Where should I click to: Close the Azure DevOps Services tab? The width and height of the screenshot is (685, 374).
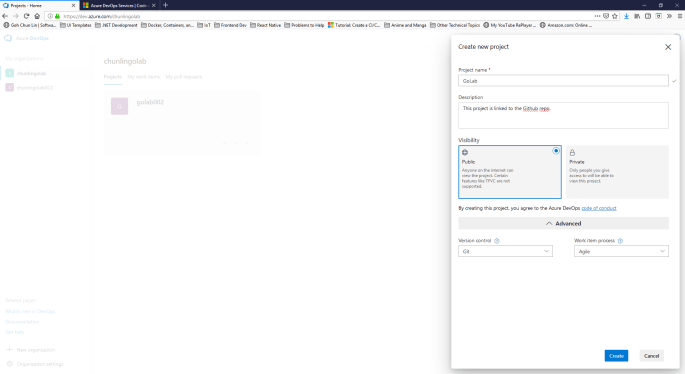click(153, 5)
